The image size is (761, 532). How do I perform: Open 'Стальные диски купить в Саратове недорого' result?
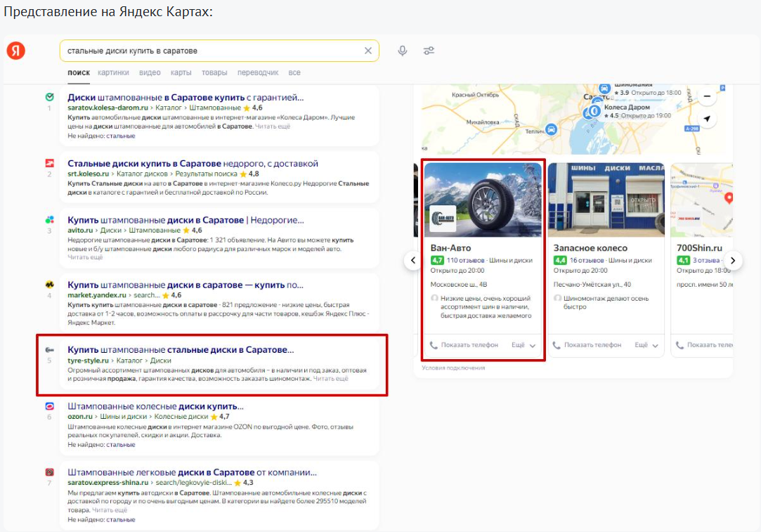click(193, 163)
